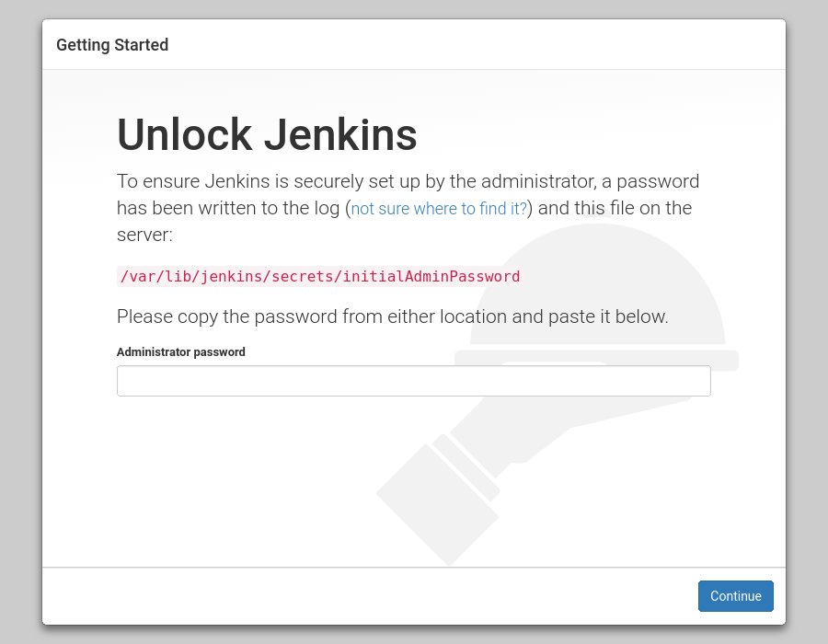Click the "has been written to the log" text
Viewport: 828px width, 644px height.
pos(229,208)
